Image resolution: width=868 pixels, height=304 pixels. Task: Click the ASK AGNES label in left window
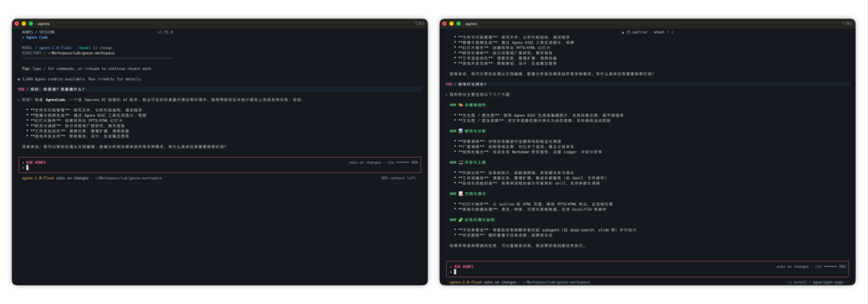click(x=36, y=162)
